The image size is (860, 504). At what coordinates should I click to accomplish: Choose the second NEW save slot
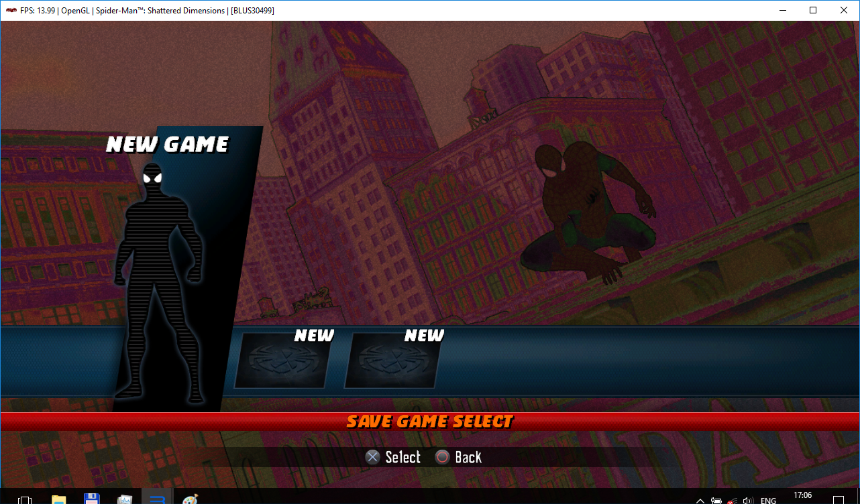tap(282, 360)
